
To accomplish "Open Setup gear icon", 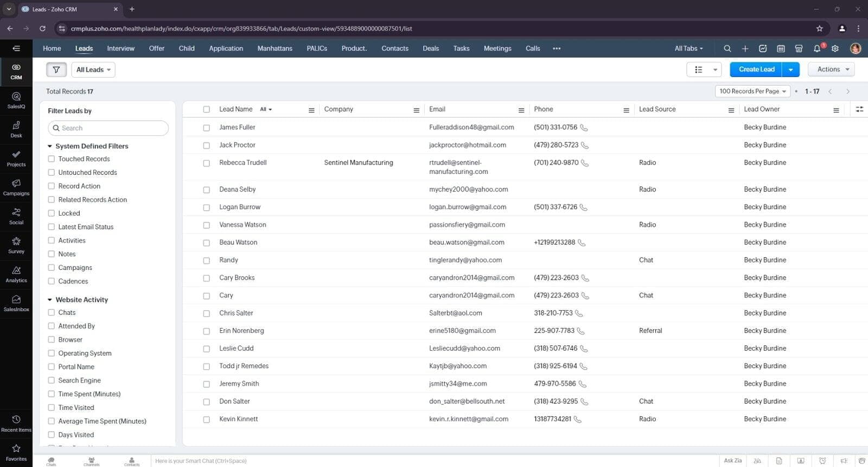I will (835, 48).
